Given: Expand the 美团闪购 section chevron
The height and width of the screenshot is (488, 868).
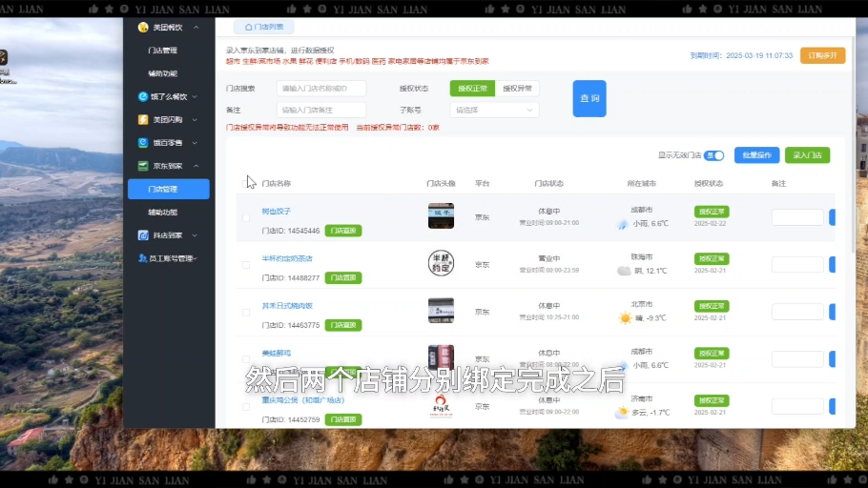Looking at the screenshot, I should [195, 120].
